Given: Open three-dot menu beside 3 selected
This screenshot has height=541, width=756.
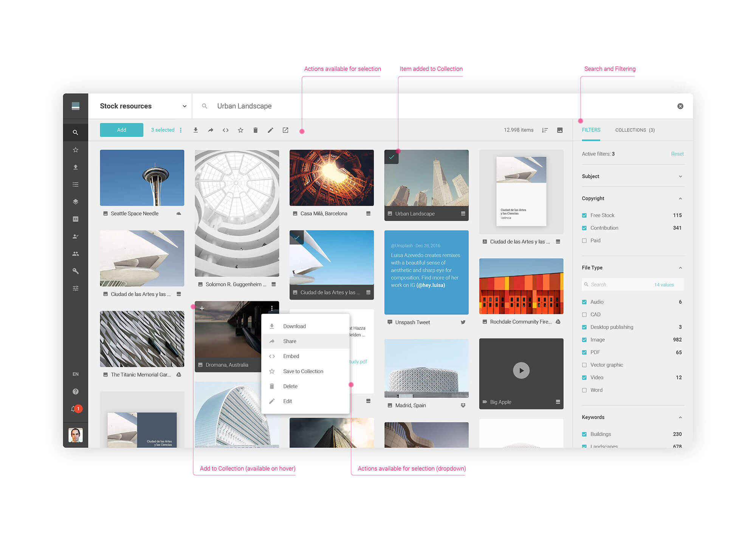Looking at the screenshot, I should tap(181, 130).
